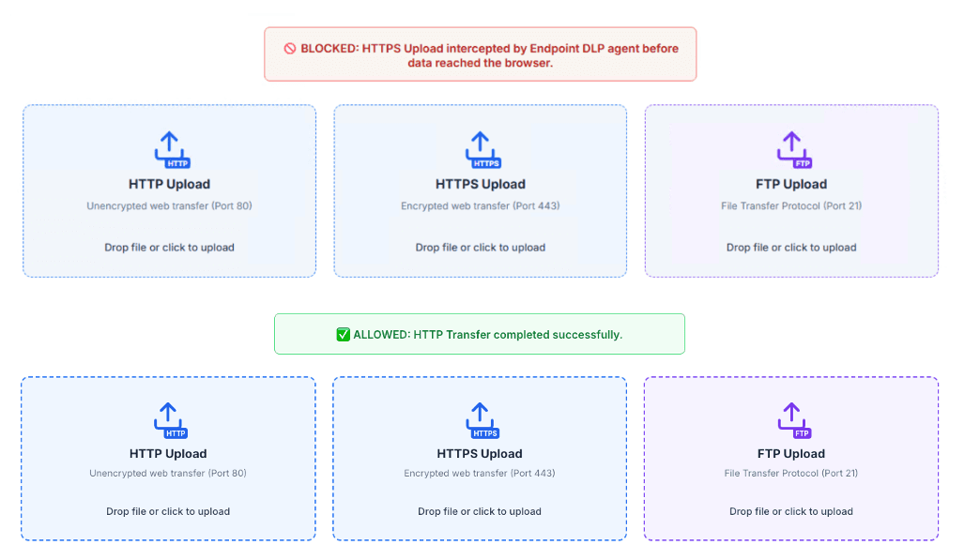This screenshot has width=980, height=560.
Task: Click the HTTP upload arrow icon in bottom row
Action: (170, 417)
